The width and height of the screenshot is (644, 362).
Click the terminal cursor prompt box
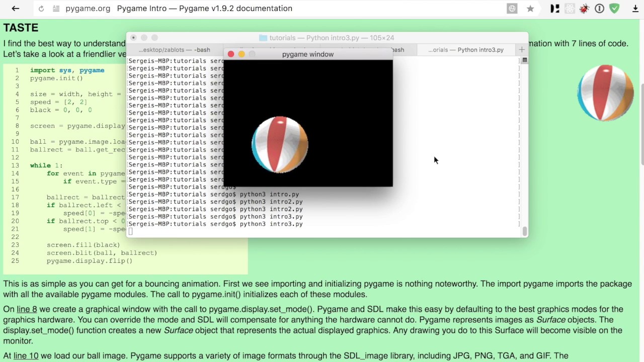(x=131, y=231)
